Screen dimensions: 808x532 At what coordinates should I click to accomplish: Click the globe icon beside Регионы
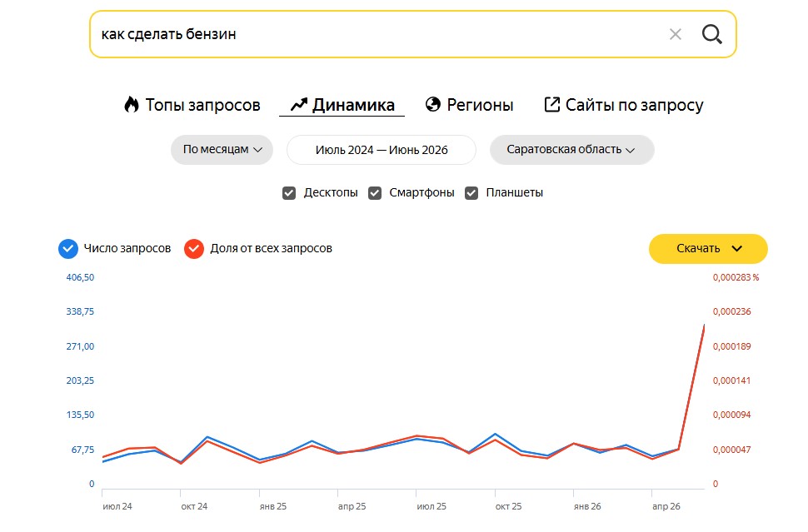pyautogui.click(x=433, y=105)
